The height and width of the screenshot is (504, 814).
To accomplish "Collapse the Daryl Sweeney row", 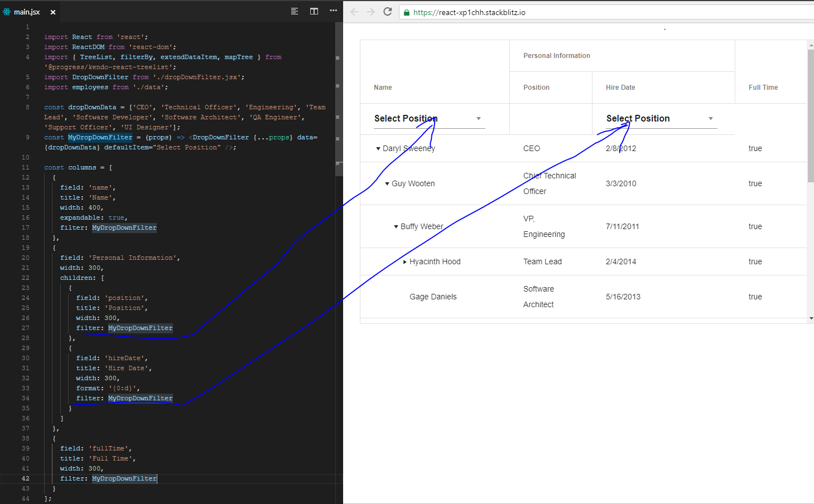I will (378, 148).
